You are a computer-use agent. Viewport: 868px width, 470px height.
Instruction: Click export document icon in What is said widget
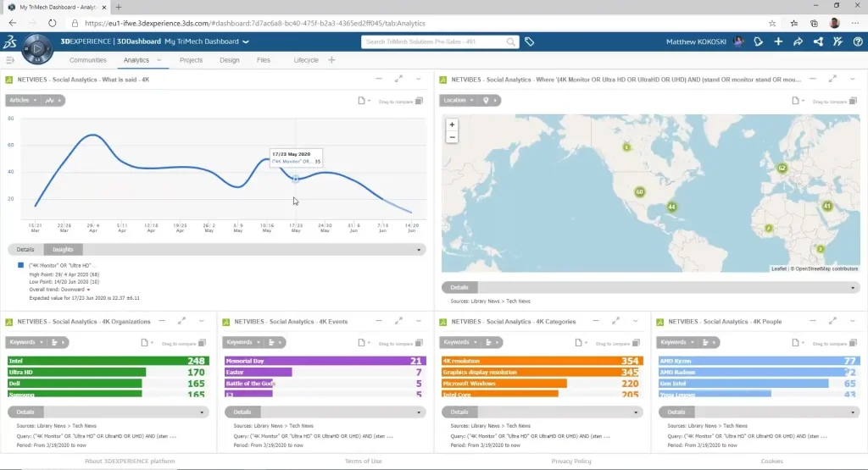click(361, 101)
